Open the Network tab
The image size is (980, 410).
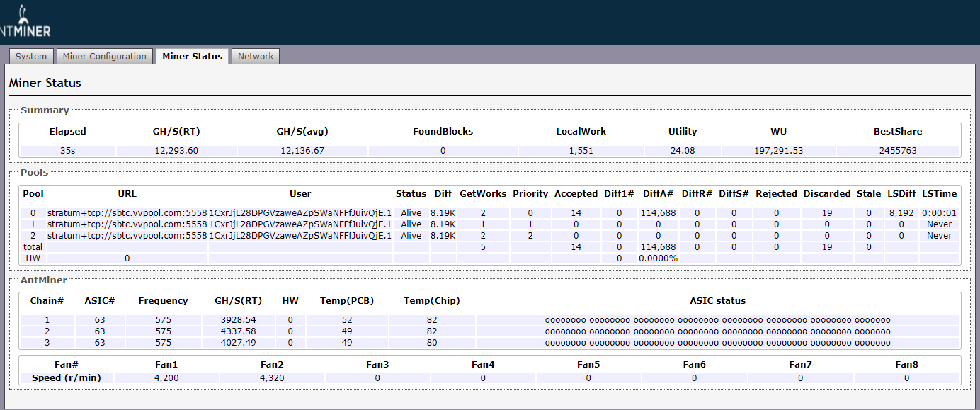coord(256,57)
